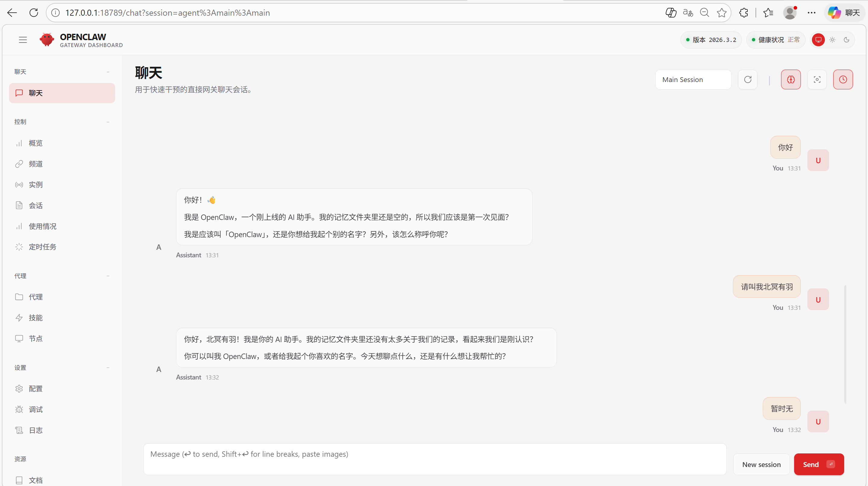
Task: Select the system theme monitor icon
Action: coord(818,40)
